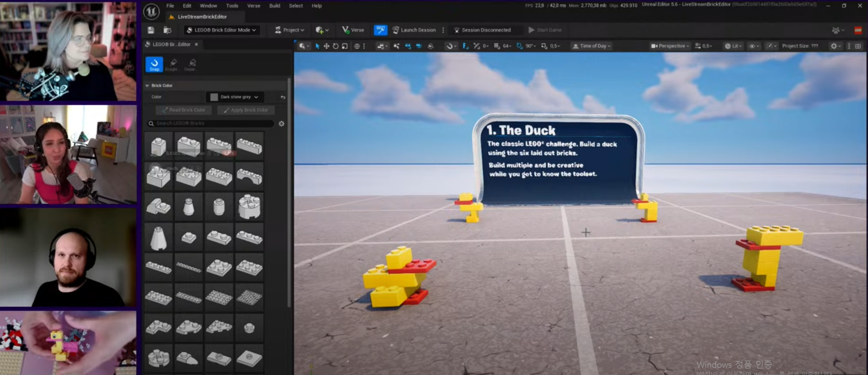Collapse the Brick Color section
The image size is (868, 375).
point(147,86)
